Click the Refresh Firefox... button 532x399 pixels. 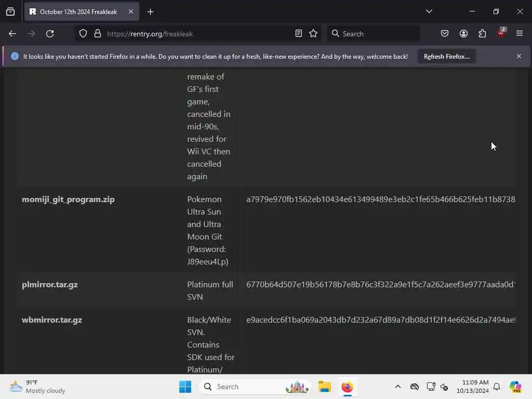446,56
